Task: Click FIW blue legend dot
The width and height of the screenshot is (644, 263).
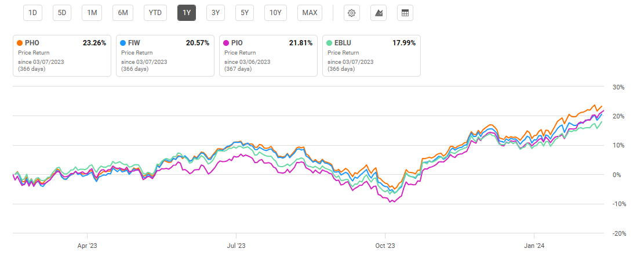Action: coord(123,43)
